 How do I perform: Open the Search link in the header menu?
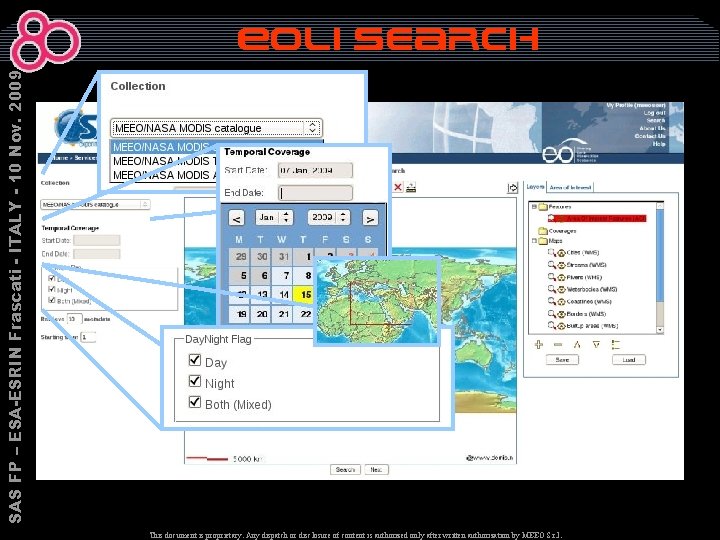point(656,120)
